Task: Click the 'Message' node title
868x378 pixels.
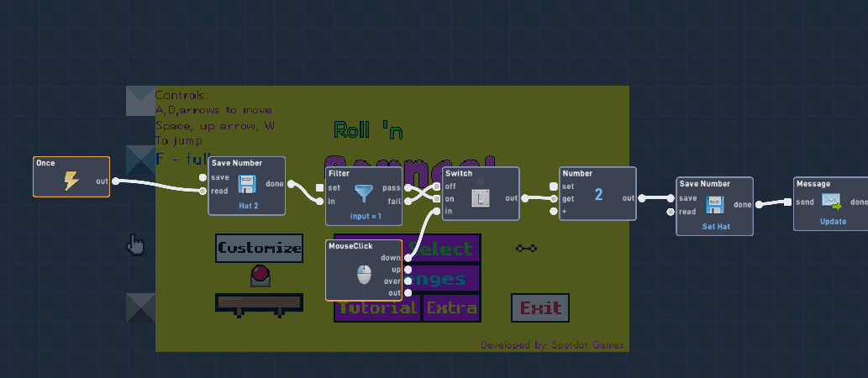Action: (813, 184)
